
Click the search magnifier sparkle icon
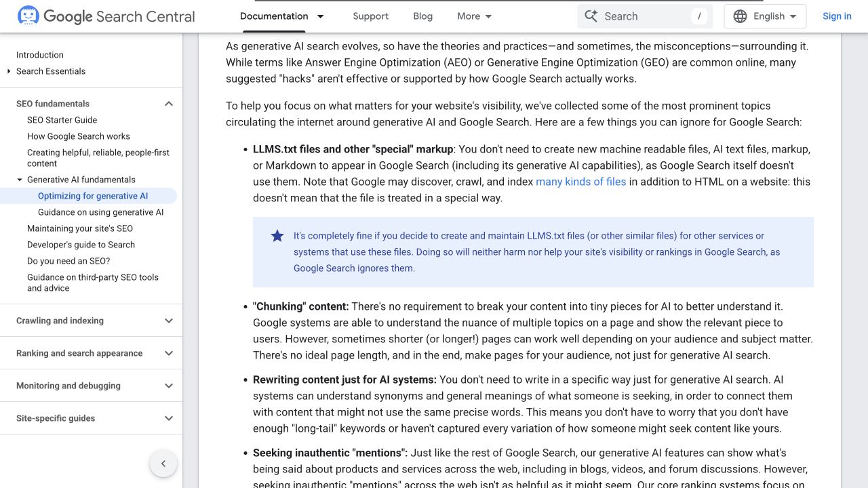point(591,16)
